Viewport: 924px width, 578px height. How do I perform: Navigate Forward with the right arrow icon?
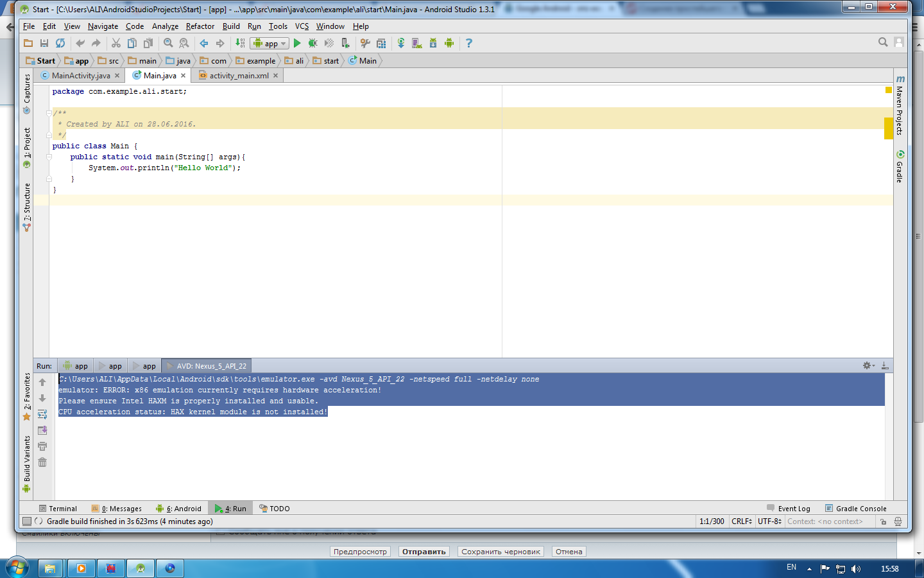click(220, 43)
